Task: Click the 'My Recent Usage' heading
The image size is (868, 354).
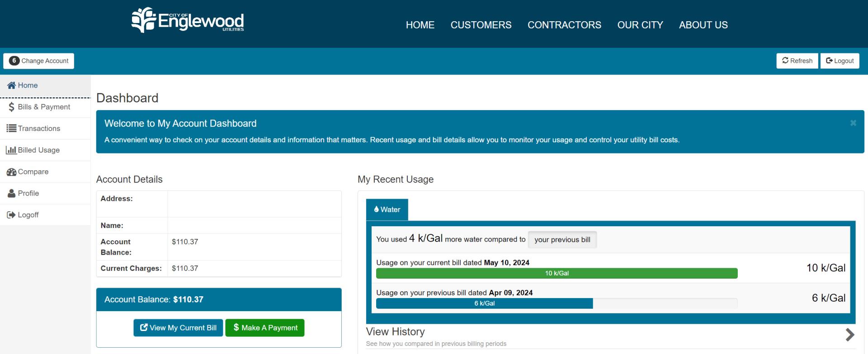Action: (x=396, y=179)
